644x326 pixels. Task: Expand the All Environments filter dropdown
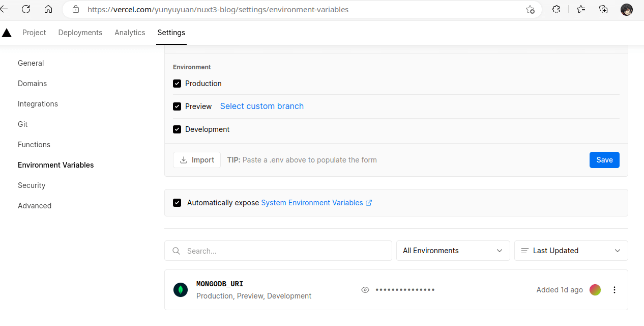pos(452,251)
